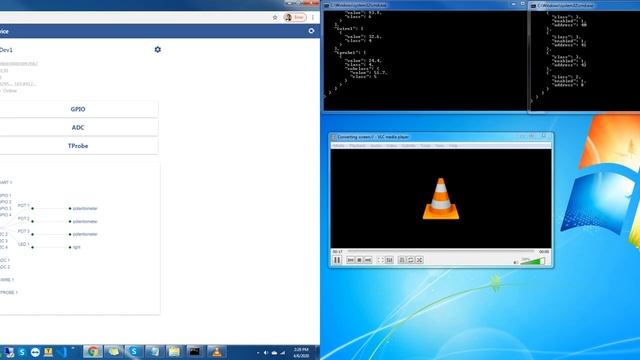Toggle loop mode in VLC

[x=411, y=260]
